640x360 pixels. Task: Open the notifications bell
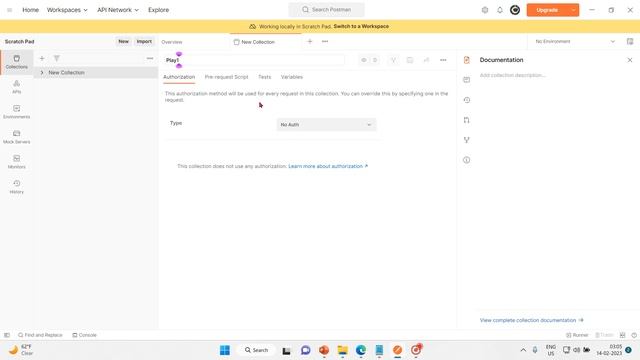click(x=500, y=10)
